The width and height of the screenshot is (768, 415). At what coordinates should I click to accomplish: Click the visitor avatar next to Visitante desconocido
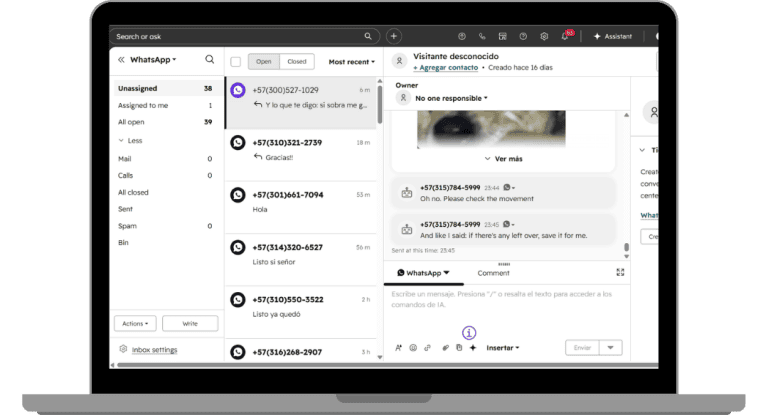pos(400,61)
